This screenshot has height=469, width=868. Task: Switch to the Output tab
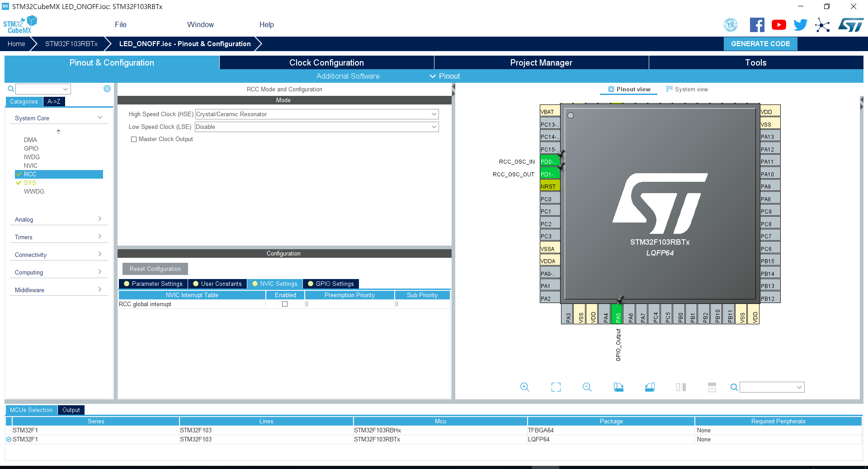pyautogui.click(x=71, y=410)
